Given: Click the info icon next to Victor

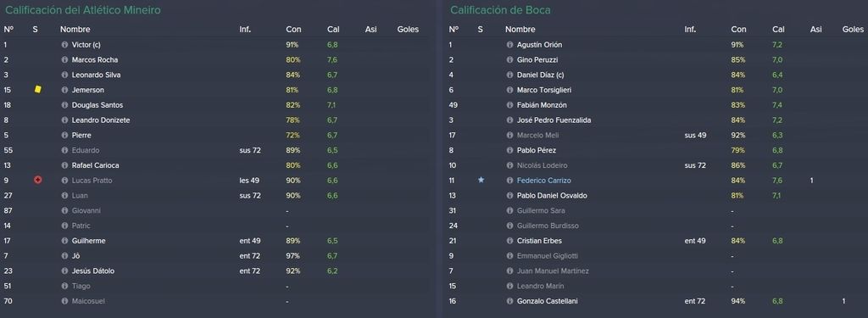Looking at the screenshot, I should [64, 45].
